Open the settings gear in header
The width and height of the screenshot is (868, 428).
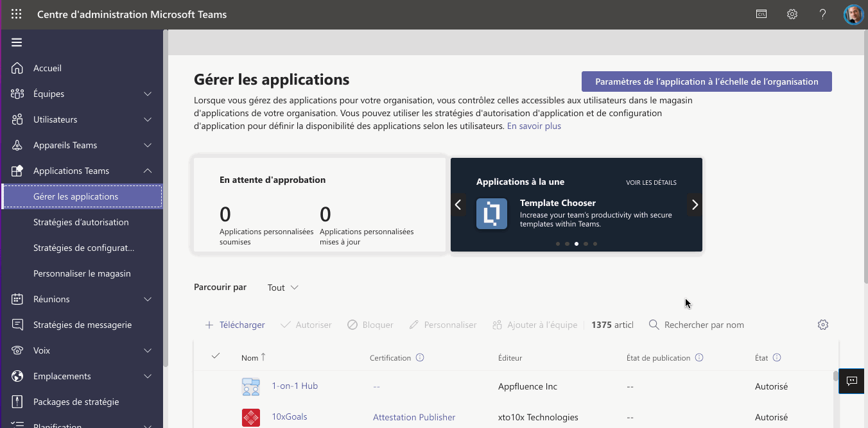coord(792,14)
